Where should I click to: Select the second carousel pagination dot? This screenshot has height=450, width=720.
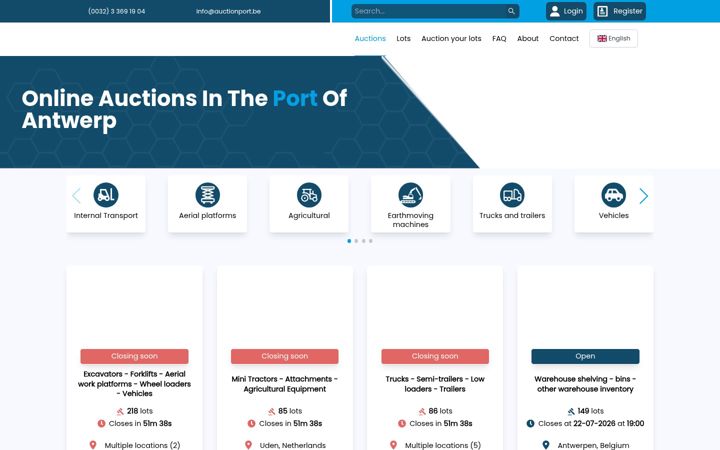click(356, 241)
